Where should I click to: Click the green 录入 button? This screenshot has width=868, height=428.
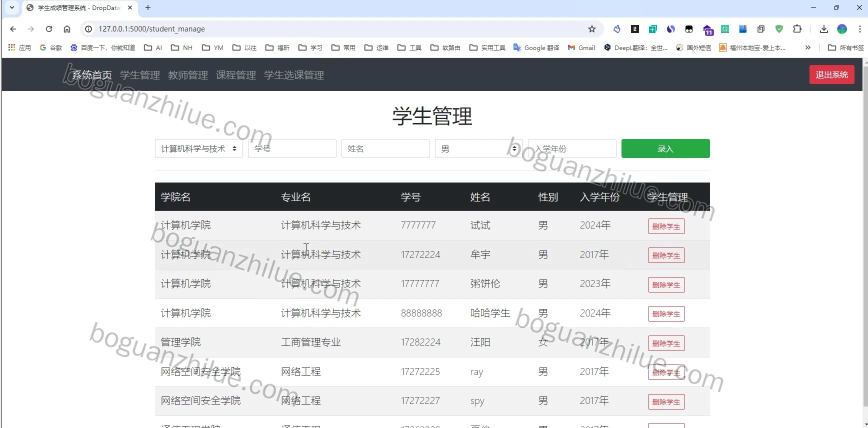[665, 148]
